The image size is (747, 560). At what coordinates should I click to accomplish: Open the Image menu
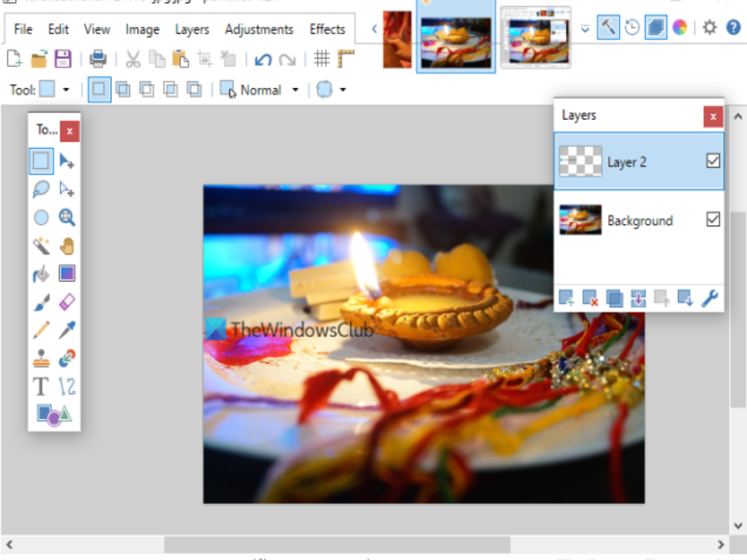143,29
